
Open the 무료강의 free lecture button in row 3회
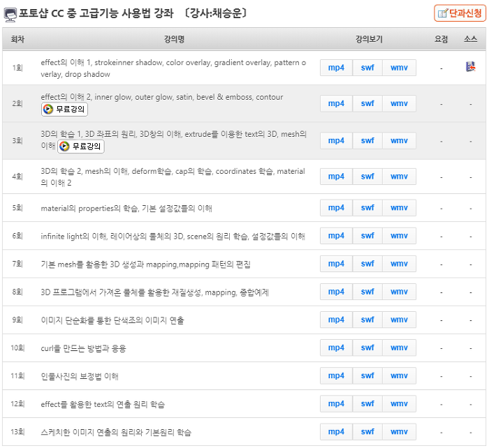(x=81, y=147)
